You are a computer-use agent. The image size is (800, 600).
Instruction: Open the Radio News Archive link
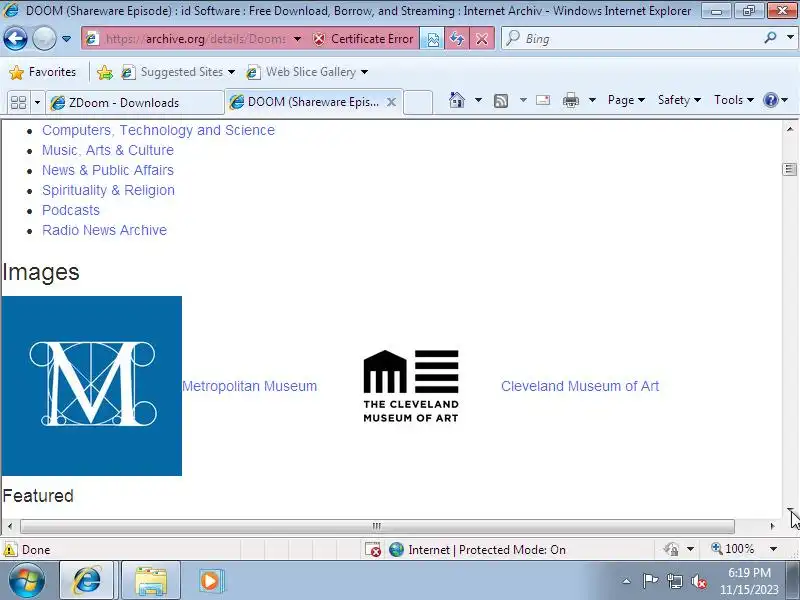pyautogui.click(x=104, y=230)
